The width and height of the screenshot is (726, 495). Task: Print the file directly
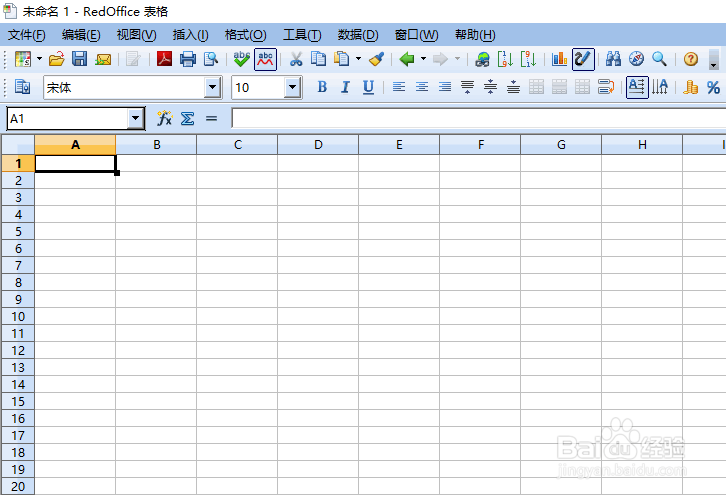click(188, 59)
